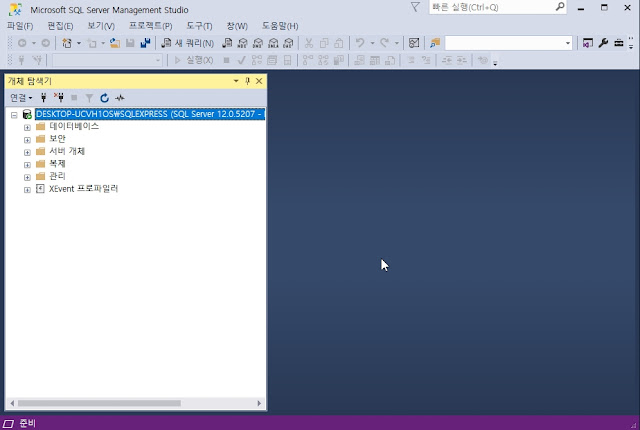
Task: Click the New Project toolbar icon
Action: click(x=67, y=43)
